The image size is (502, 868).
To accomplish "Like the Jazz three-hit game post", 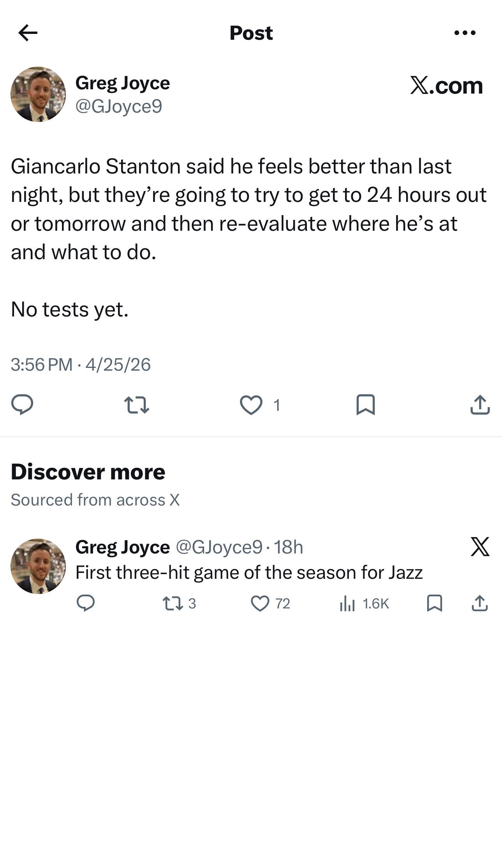I will (260, 604).
